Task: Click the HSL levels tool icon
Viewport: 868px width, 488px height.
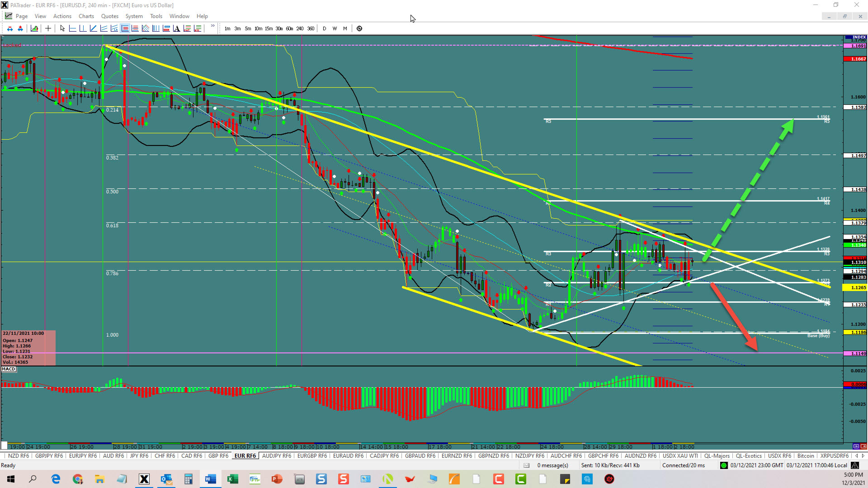Action: tap(198, 29)
